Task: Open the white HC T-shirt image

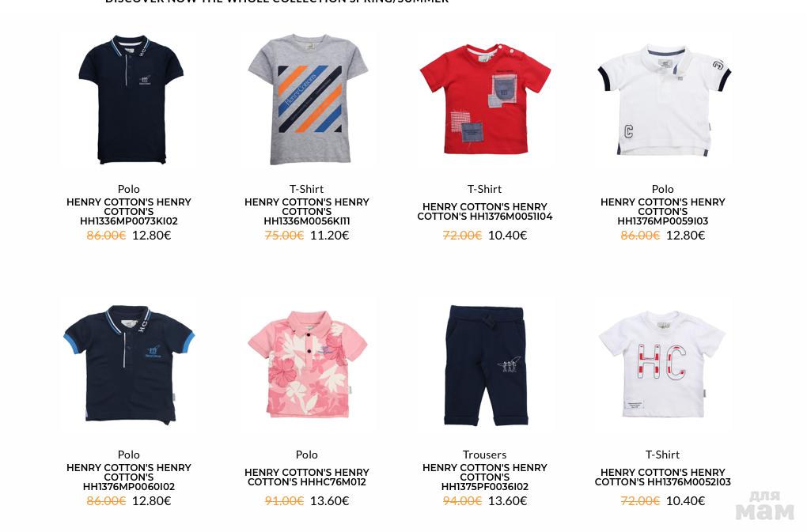Action: 664,365
